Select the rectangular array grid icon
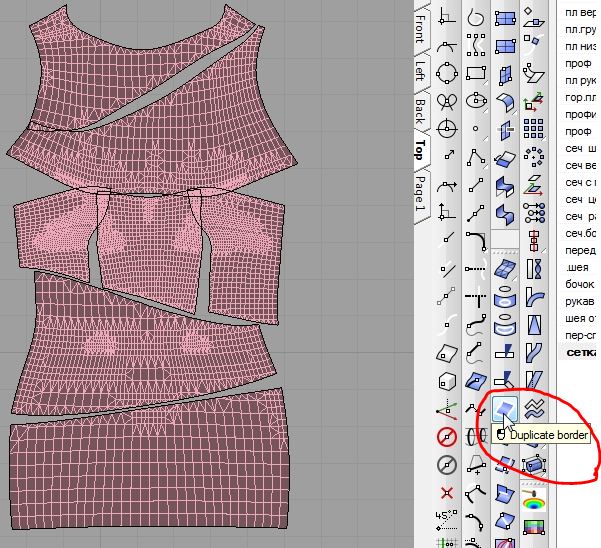Image resolution: width=601 pixels, height=548 pixels. click(535, 129)
